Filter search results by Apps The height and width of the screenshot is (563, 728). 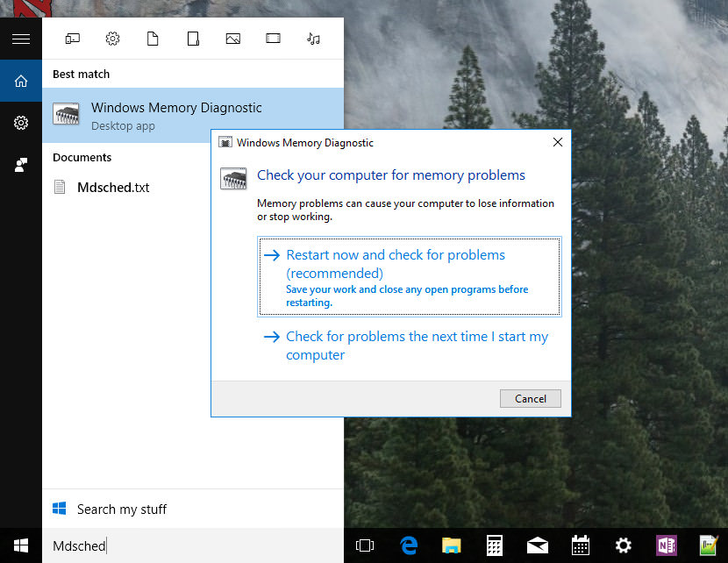point(73,39)
